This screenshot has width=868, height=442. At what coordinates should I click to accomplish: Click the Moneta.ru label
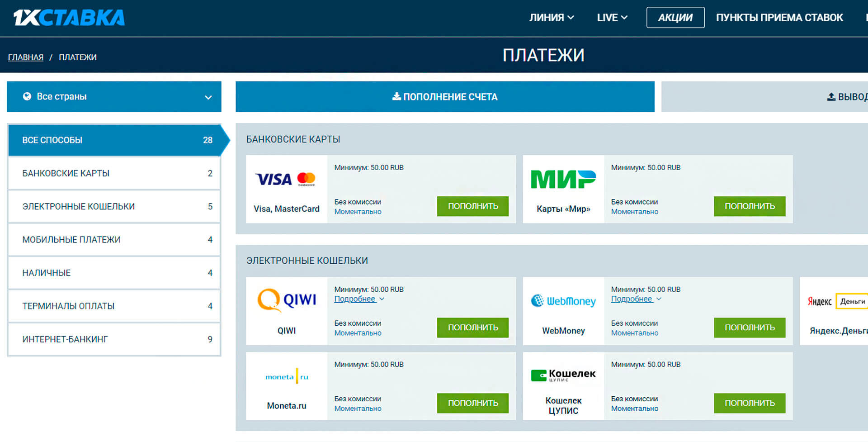(287, 406)
